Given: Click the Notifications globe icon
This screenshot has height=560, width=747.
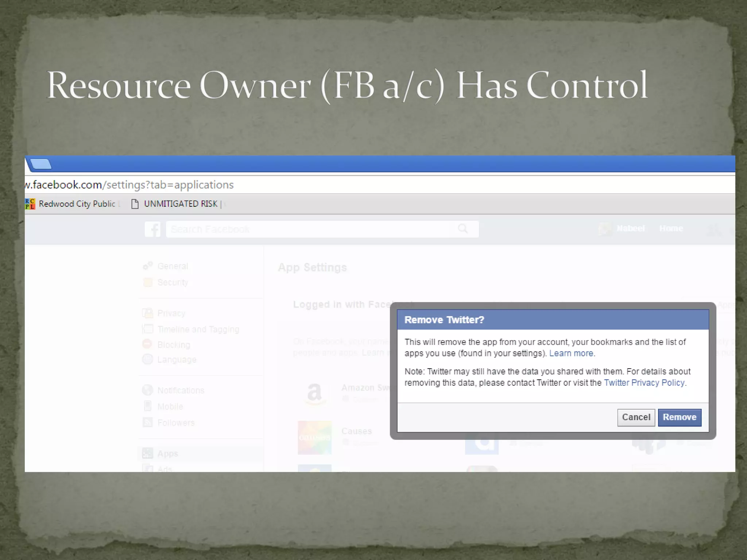Looking at the screenshot, I should 147,390.
